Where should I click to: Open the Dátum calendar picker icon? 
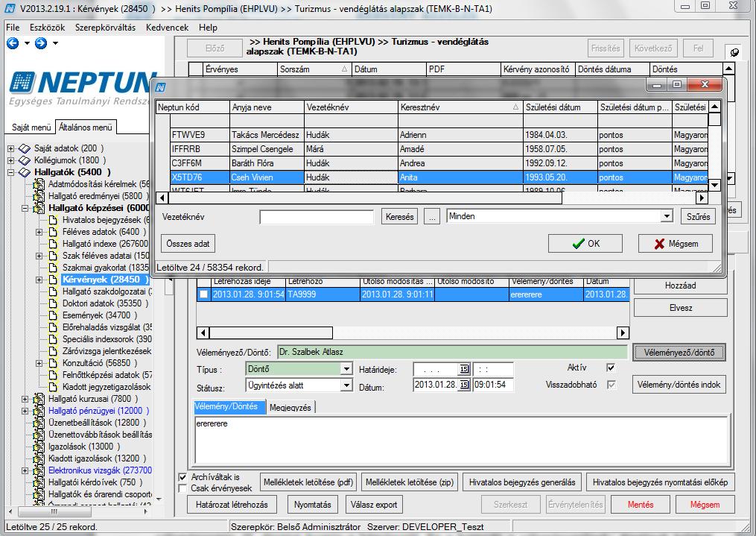(x=464, y=385)
